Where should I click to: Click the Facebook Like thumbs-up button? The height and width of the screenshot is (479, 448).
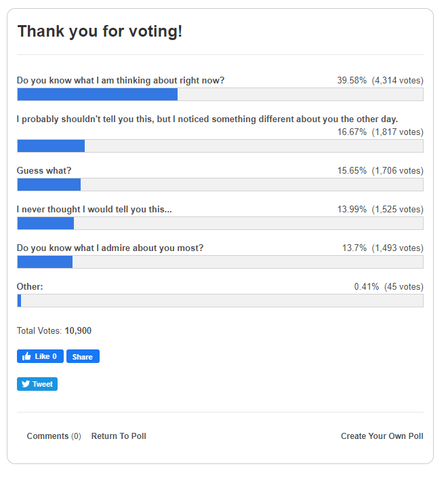click(x=40, y=356)
